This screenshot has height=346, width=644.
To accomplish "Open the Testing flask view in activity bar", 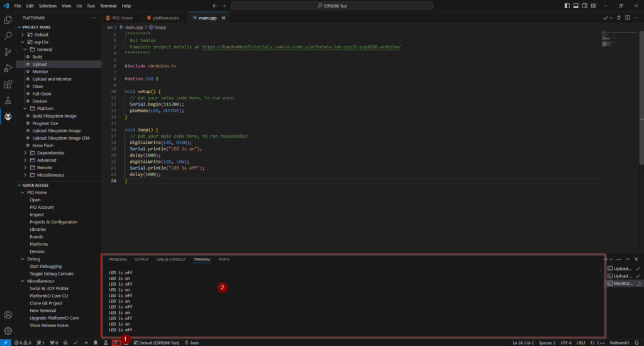I will (x=8, y=100).
